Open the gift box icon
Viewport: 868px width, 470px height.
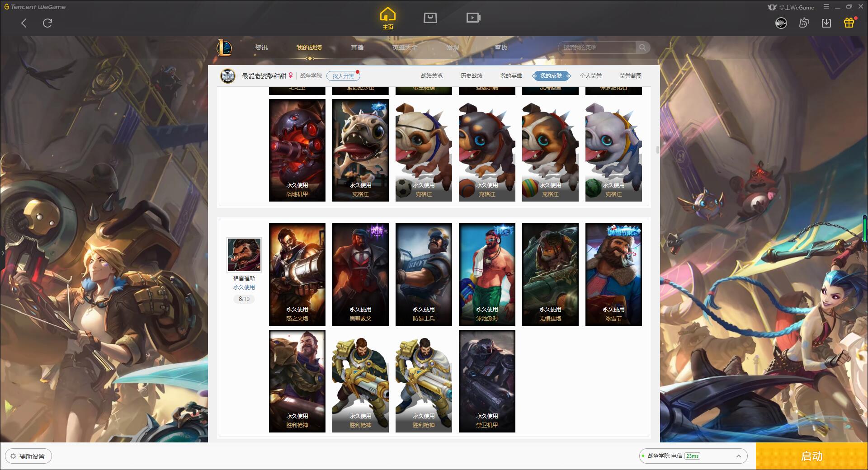tap(849, 23)
